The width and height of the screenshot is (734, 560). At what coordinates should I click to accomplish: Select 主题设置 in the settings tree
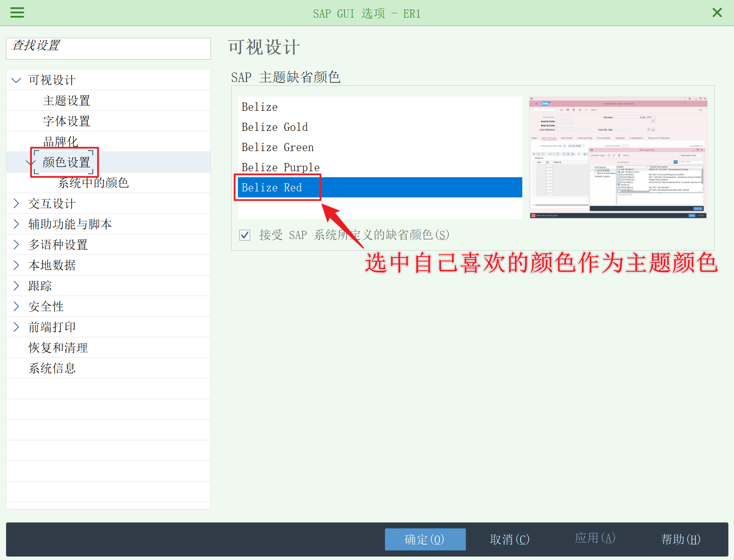67,101
